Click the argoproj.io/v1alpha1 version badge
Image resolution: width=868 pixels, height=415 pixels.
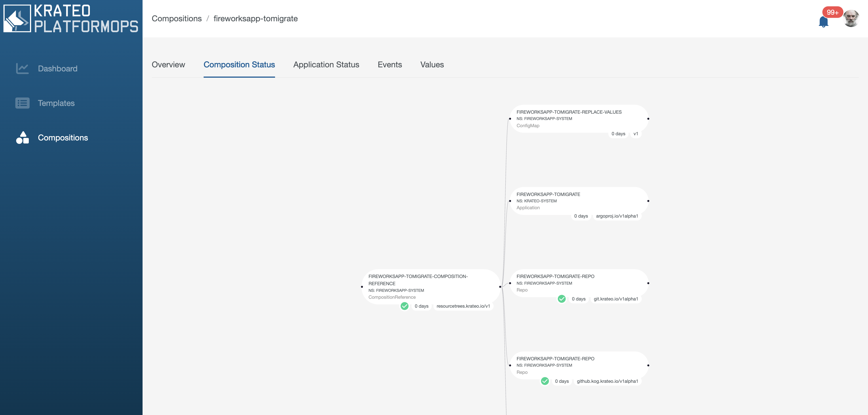click(x=617, y=216)
